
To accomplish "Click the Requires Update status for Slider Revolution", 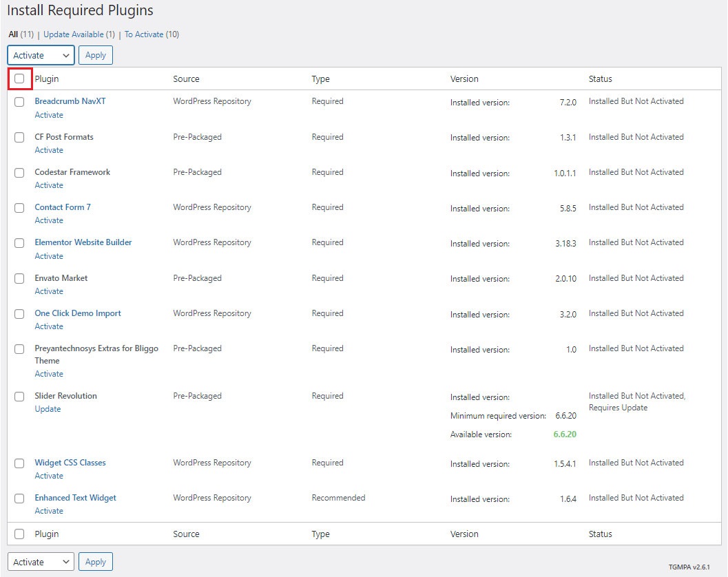I will (x=618, y=408).
